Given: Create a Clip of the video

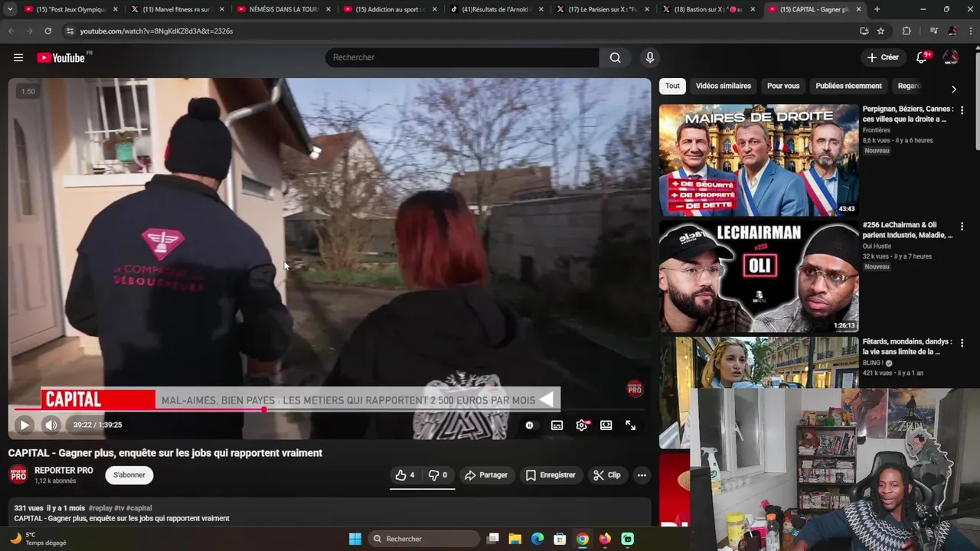Looking at the screenshot, I should tap(607, 475).
